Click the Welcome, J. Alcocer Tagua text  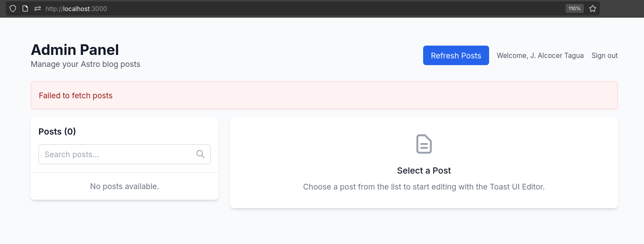tap(540, 55)
